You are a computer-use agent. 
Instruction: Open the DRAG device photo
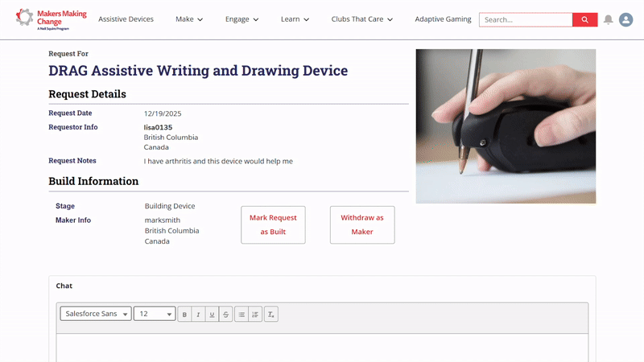(x=506, y=126)
